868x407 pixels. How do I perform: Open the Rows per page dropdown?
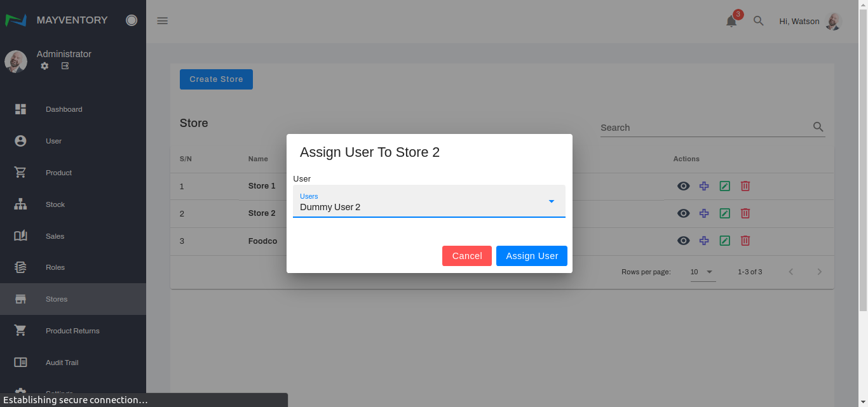tap(703, 272)
